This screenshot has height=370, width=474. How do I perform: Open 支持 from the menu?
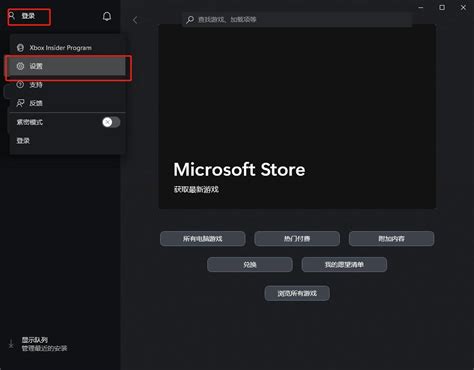click(67, 85)
